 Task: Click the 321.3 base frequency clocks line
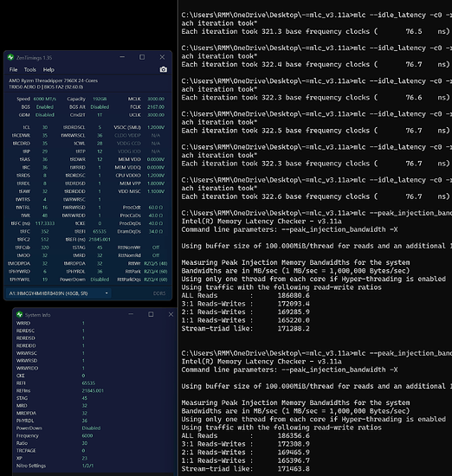(x=315, y=31)
